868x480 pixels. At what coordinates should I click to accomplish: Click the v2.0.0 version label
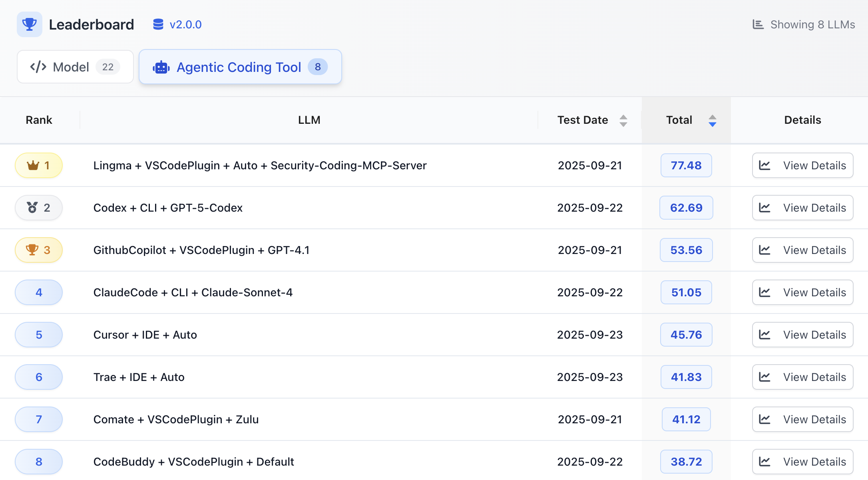pos(185,24)
